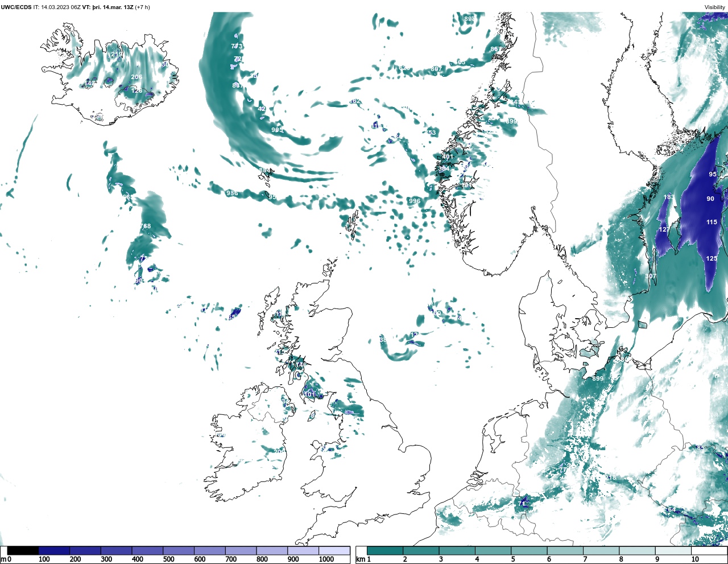
Task: Click the '996' value near Norway's coast
Action: pyautogui.click(x=415, y=201)
